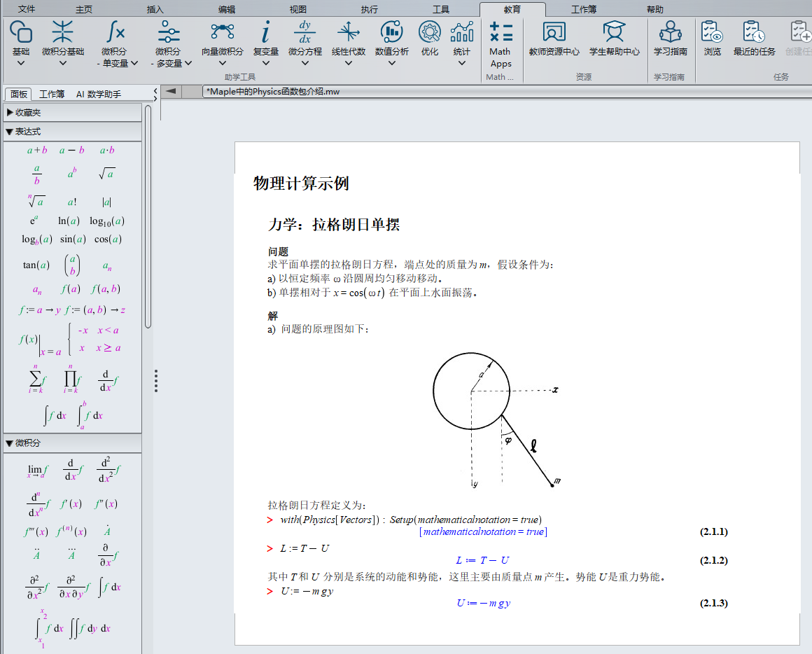Switch to the 插入 ribbon tab
The width and height of the screenshot is (812, 654).
click(x=155, y=9)
